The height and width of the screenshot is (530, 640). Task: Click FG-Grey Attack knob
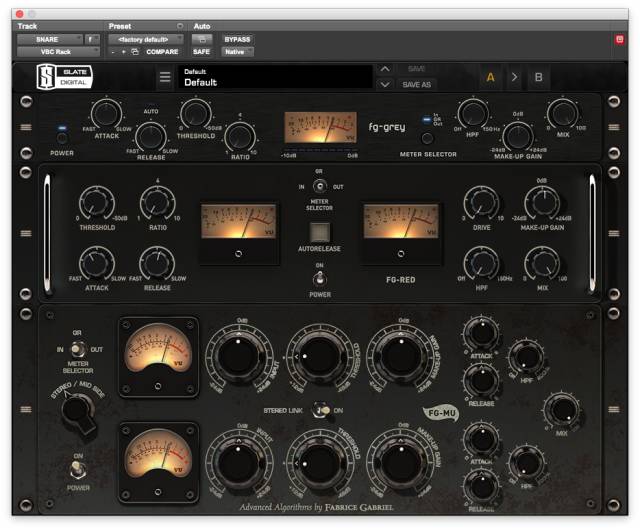coord(106,114)
